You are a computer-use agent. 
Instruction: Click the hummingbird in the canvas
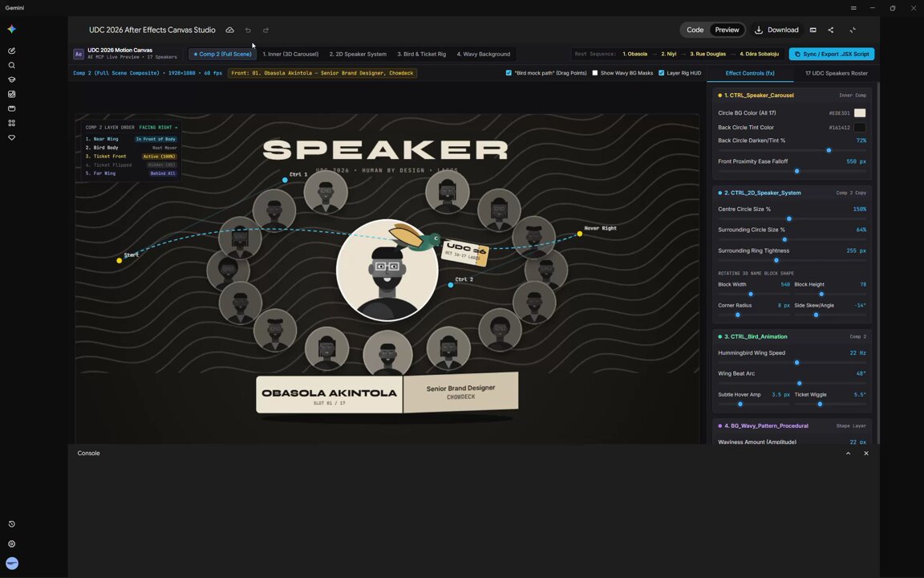[x=415, y=237]
